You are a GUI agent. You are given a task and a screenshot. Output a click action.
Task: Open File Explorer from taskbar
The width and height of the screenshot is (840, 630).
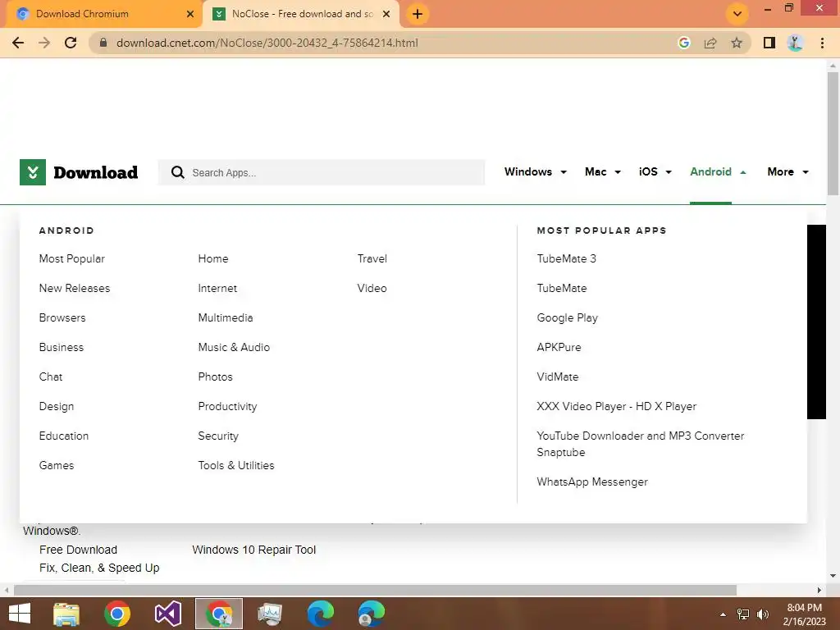(66, 614)
